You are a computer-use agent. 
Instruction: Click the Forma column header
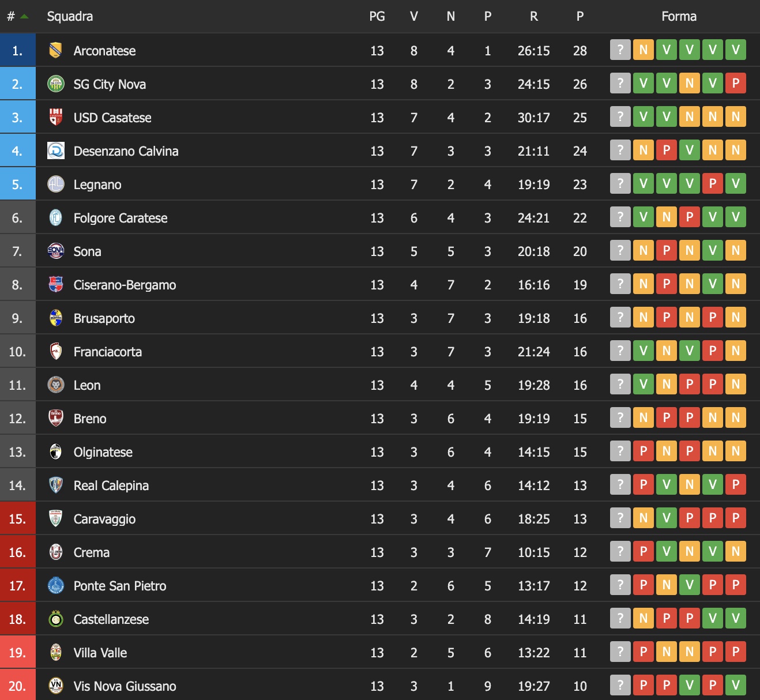coord(679,17)
